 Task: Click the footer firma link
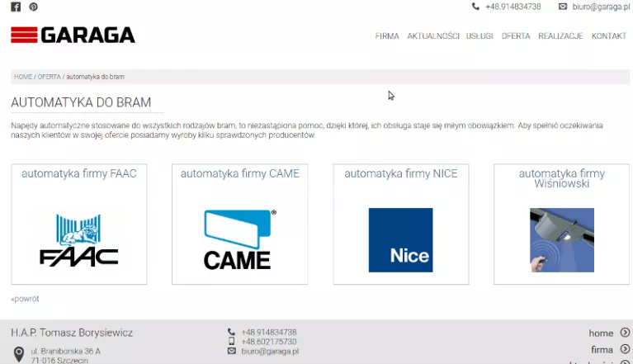point(602,349)
